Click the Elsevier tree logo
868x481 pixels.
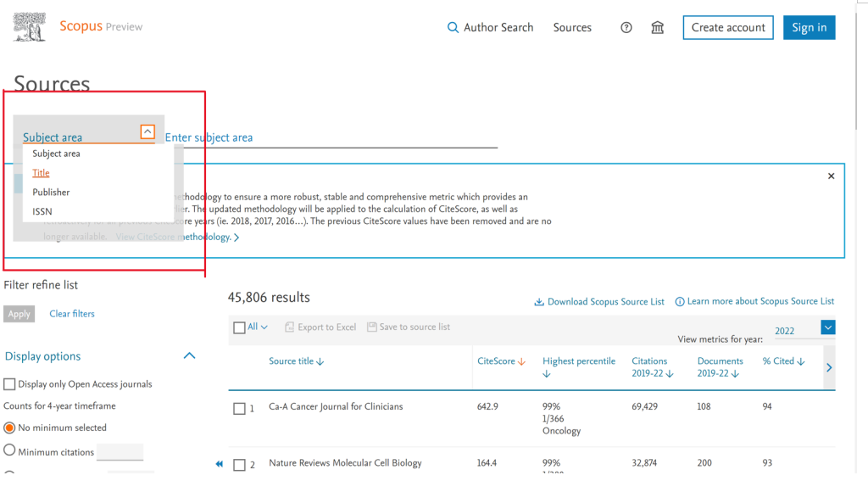(x=30, y=27)
